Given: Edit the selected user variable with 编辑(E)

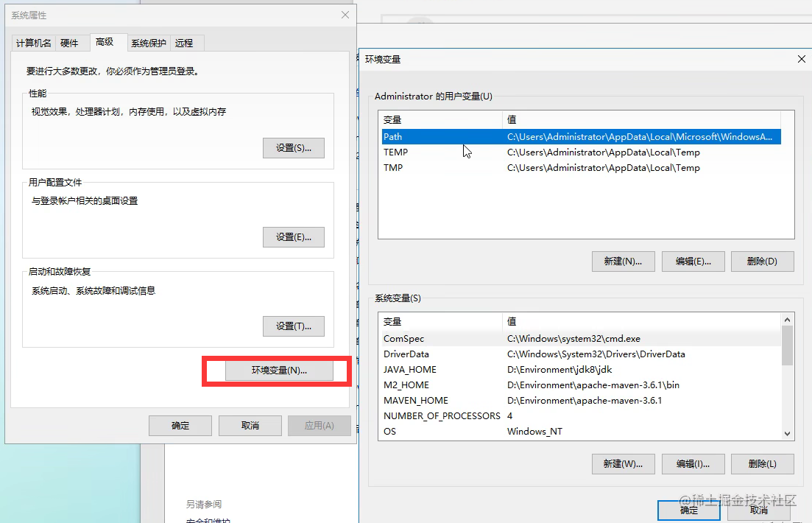Looking at the screenshot, I should [x=693, y=261].
